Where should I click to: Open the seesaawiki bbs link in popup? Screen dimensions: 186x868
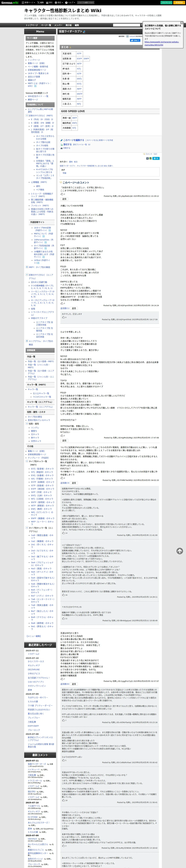point(162,43)
